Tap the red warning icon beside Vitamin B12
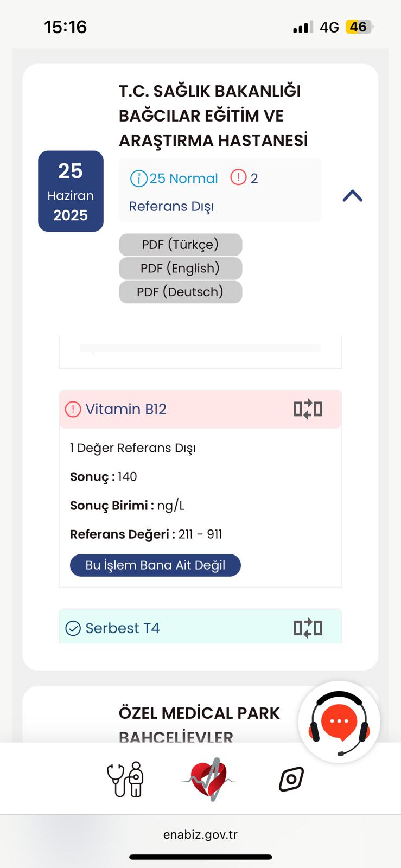401x868 pixels. click(x=73, y=409)
